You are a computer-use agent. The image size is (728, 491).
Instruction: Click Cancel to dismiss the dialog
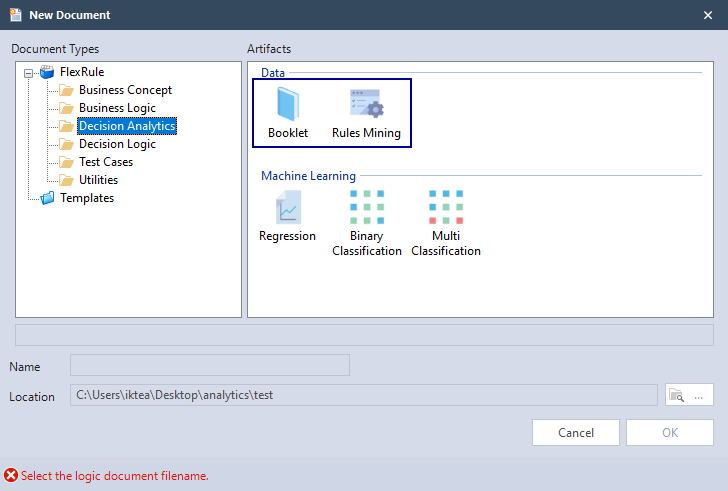click(576, 433)
